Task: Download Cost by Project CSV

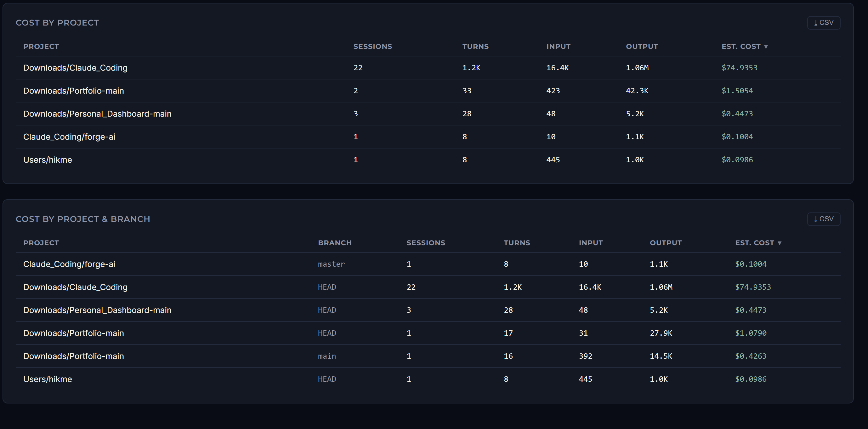Action: click(x=824, y=23)
